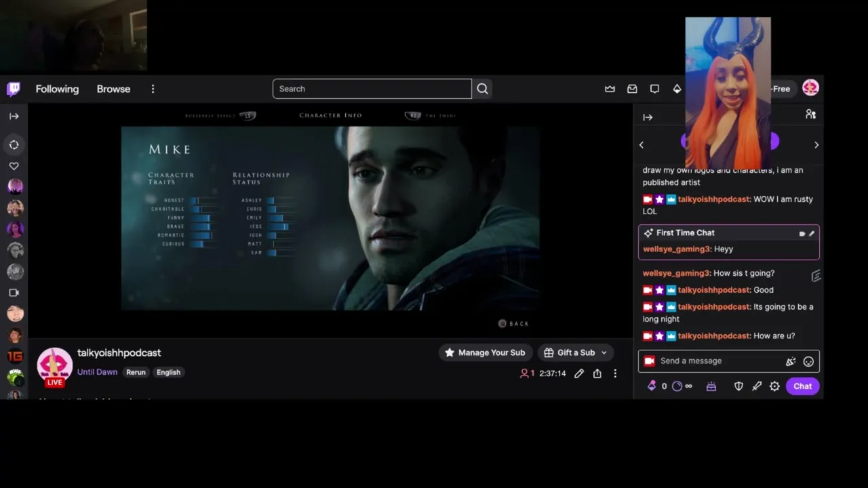Click Character Info heading in the game
Screen dimensions: 868x488
click(330, 115)
